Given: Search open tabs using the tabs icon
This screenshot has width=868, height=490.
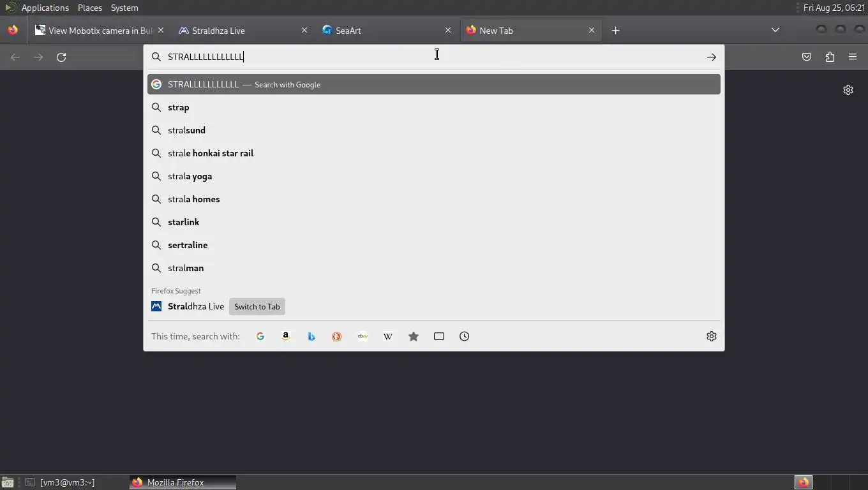Looking at the screenshot, I should point(439,336).
